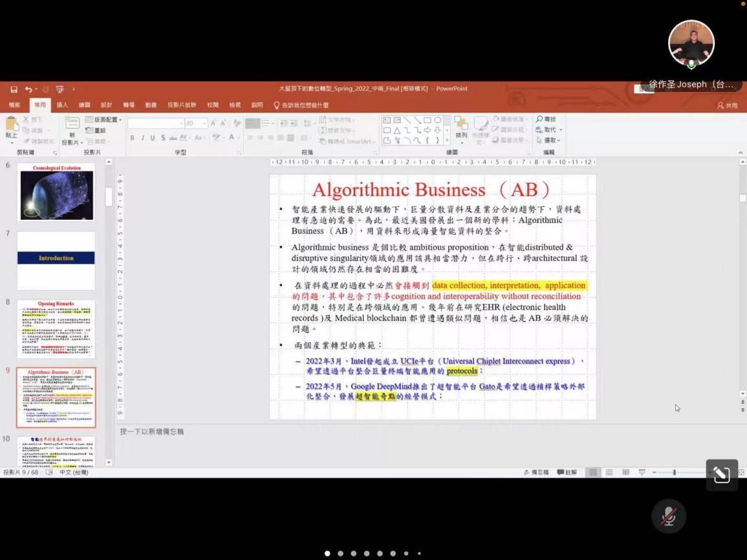
Task: Open the Replace (取代) dropdown arrow
Action: tap(561, 130)
